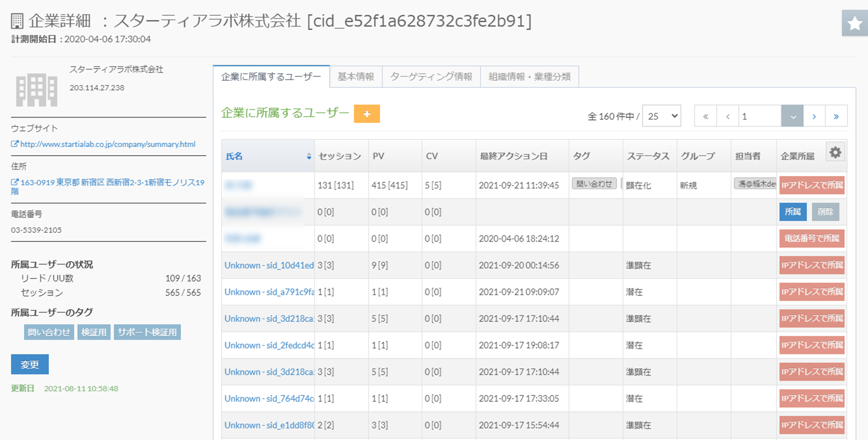868x440 pixels.
Task: Click the 問い合わせ tag in the table row
Action: [594, 183]
